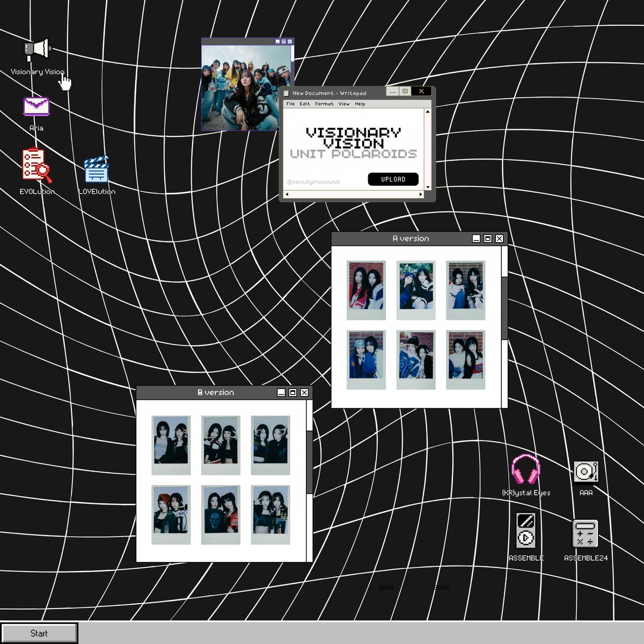Select middle polaroid in B version bottom row
This screenshot has height=644, width=644.
coord(221,515)
